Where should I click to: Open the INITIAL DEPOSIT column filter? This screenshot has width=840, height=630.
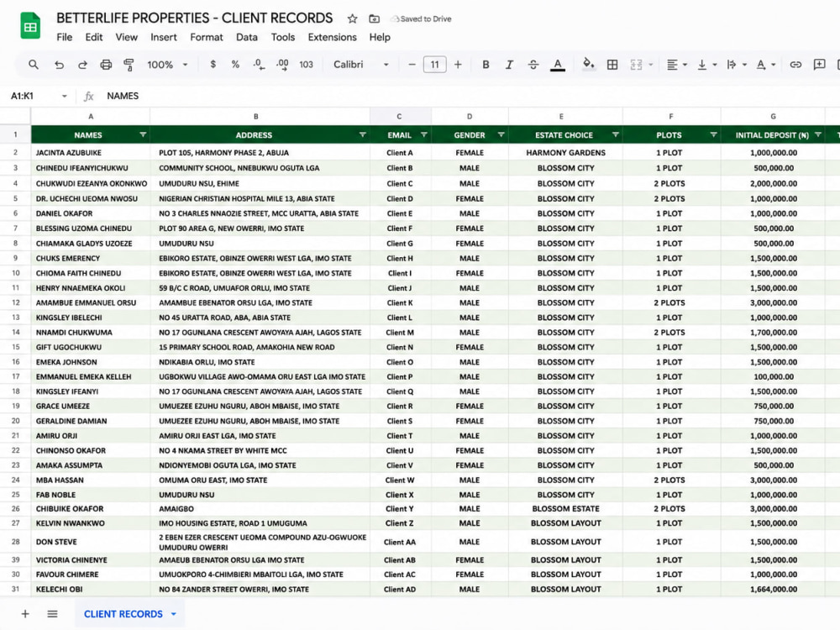coord(817,135)
